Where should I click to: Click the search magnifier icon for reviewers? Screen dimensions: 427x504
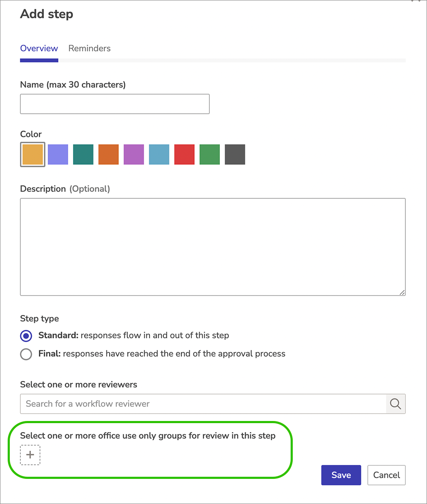pyautogui.click(x=395, y=404)
